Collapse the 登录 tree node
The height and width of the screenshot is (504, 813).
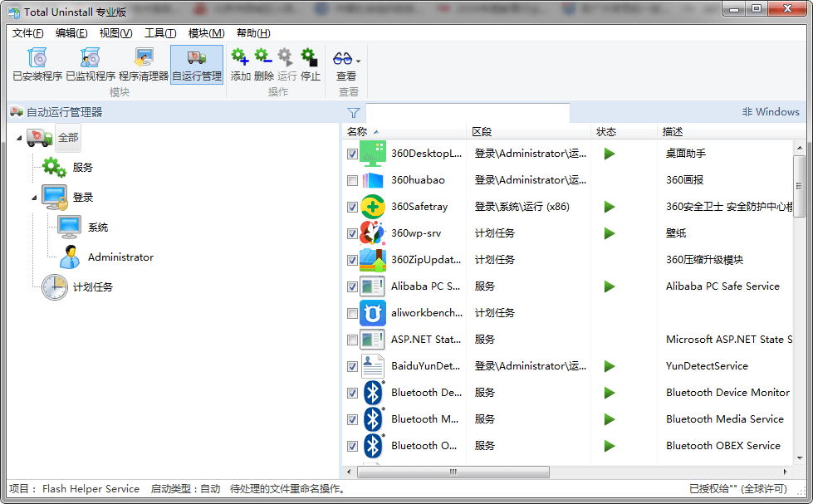pos(34,198)
